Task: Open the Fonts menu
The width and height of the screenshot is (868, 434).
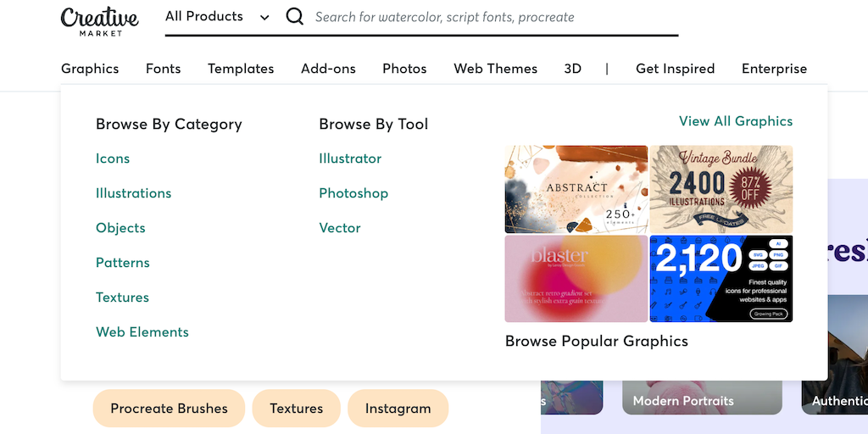Action: pos(163,69)
